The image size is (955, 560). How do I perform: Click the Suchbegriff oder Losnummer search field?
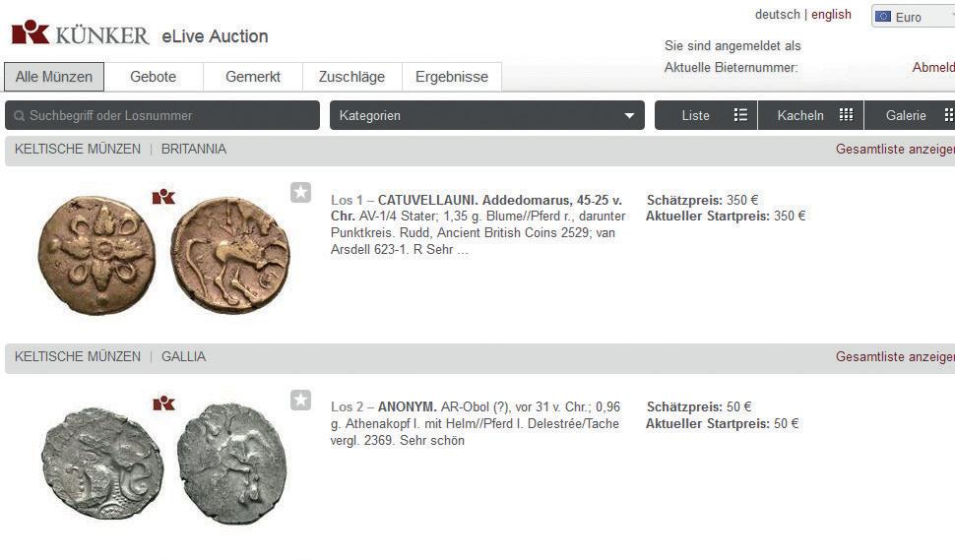[x=167, y=115]
